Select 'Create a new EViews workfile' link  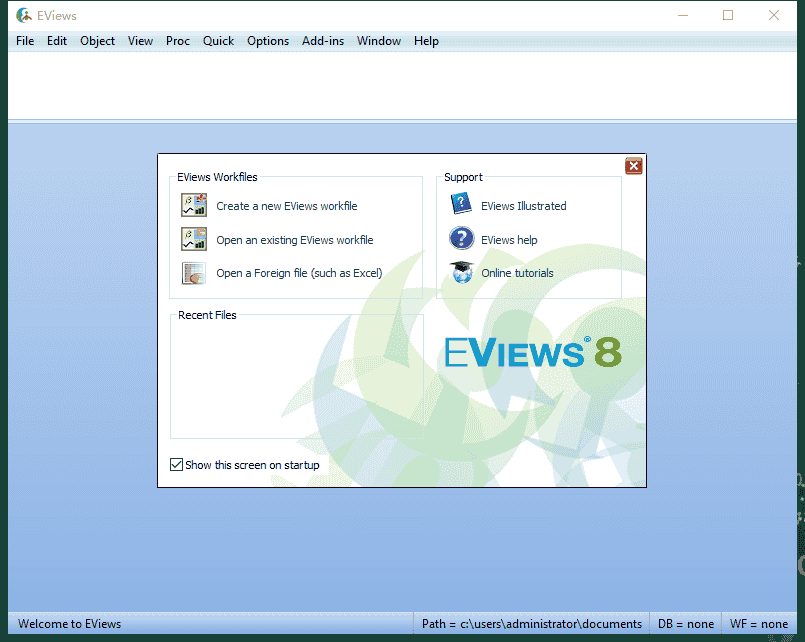click(x=286, y=206)
